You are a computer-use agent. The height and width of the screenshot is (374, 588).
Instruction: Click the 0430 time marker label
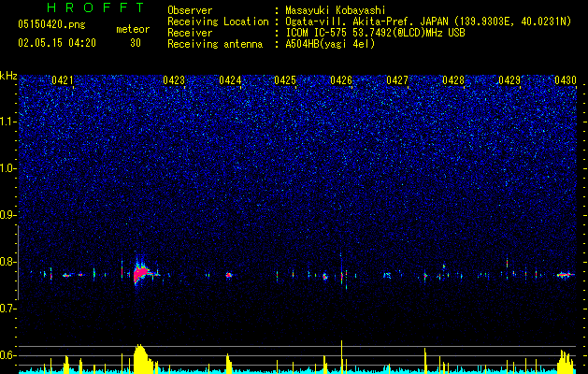[x=566, y=80]
